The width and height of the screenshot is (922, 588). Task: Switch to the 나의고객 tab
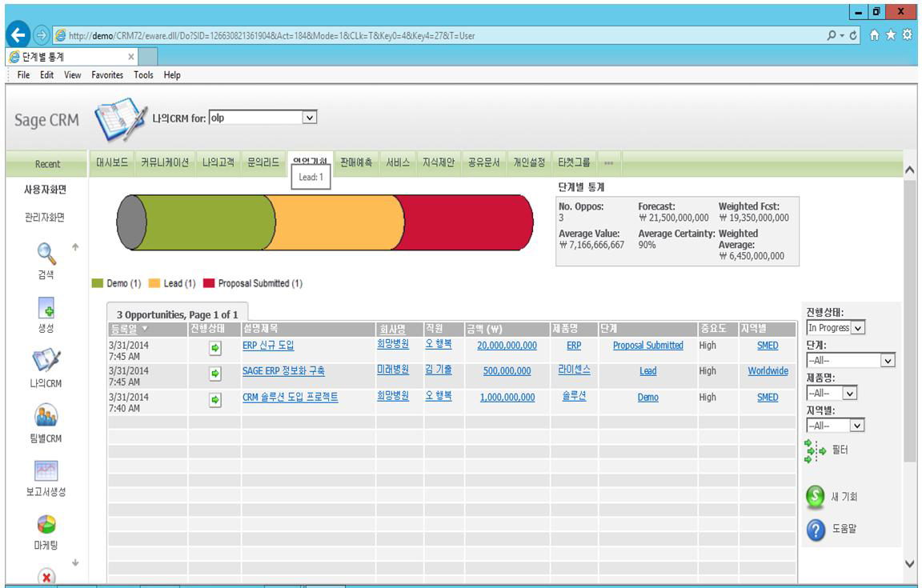[x=218, y=162]
